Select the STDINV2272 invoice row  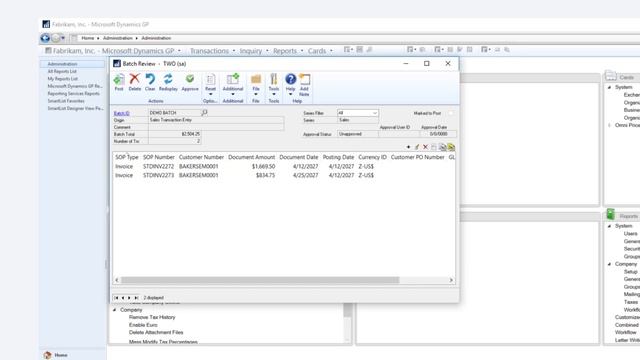point(284,167)
